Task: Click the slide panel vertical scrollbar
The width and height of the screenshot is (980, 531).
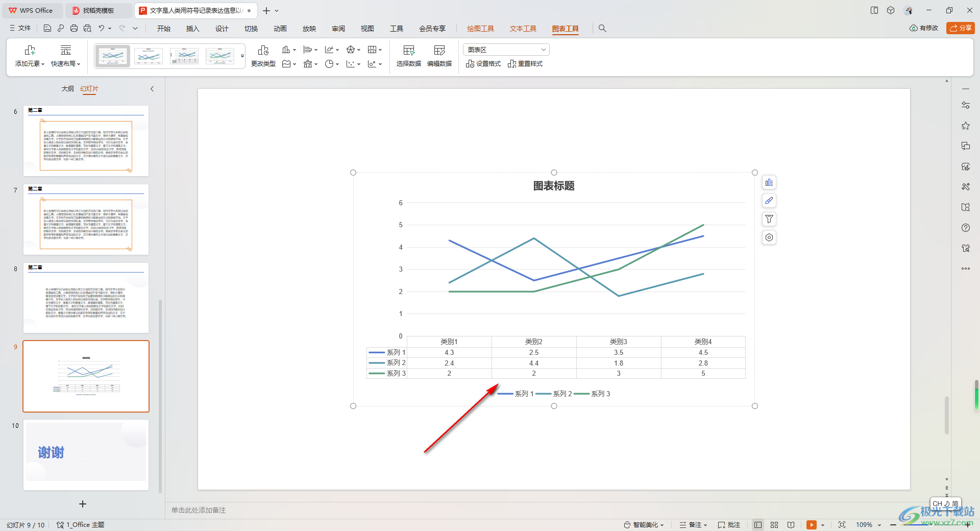Action: pos(160,396)
